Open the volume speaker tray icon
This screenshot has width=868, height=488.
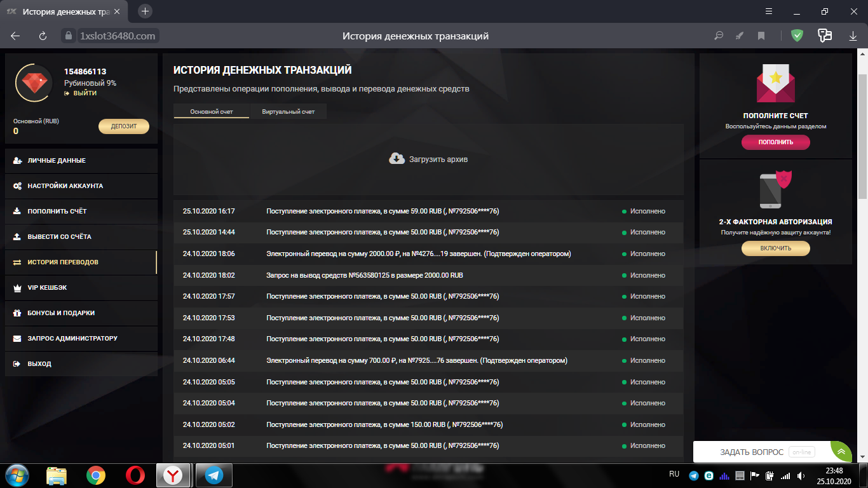coord(801,475)
